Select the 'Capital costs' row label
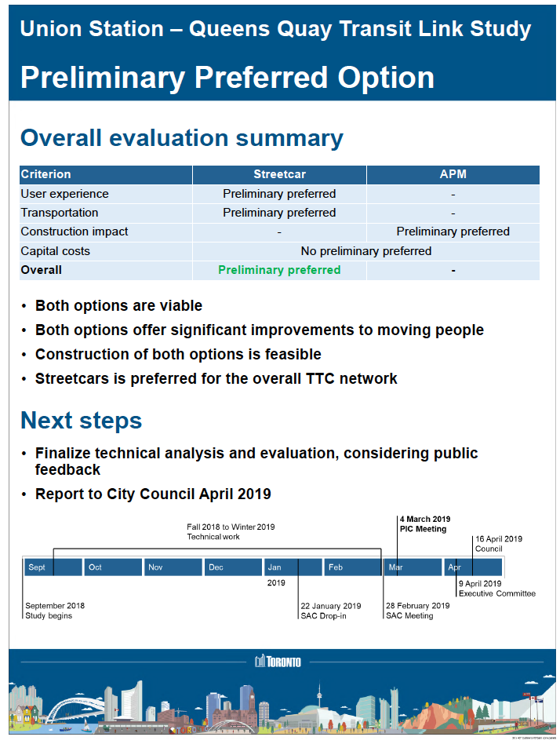Image resolution: width=560 pixels, height=744 pixels. [x=55, y=251]
